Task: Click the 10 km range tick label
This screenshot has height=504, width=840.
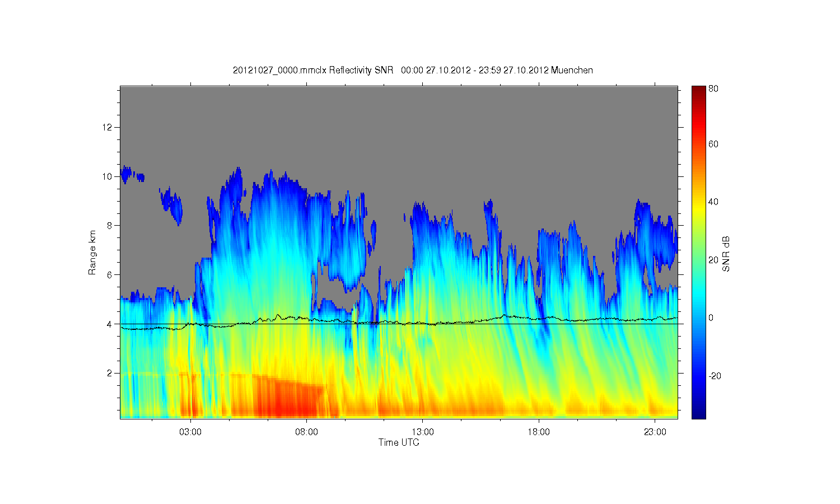Action: (108, 176)
